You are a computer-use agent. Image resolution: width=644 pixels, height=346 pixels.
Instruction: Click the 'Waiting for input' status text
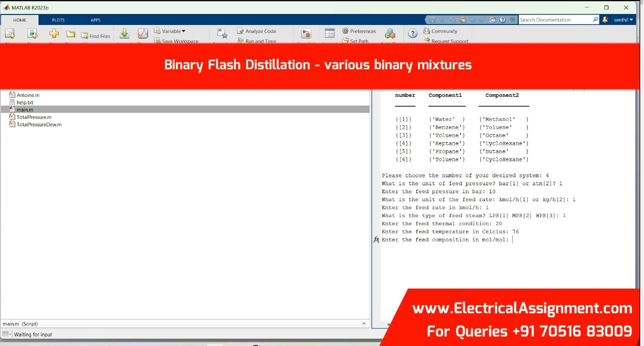pyautogui.click(x=32, y=335)
